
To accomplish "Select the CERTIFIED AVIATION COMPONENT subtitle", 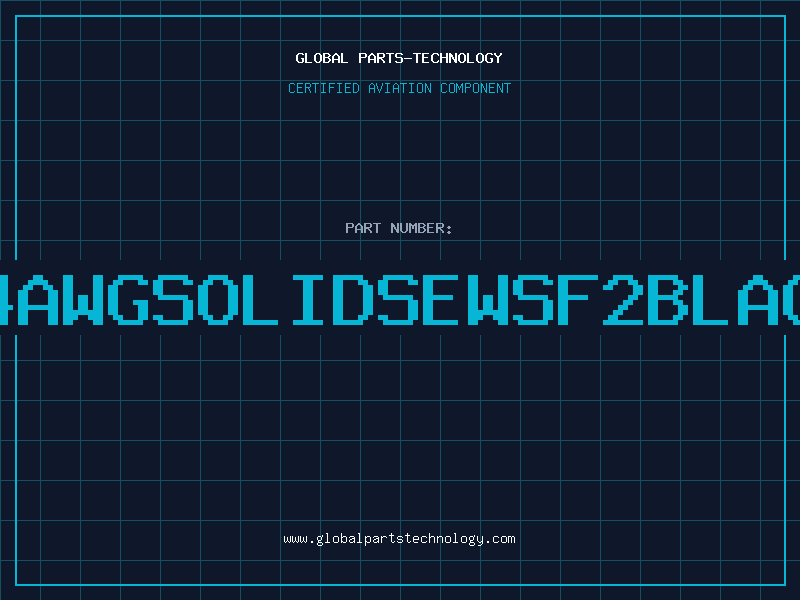I will pyautogui.click(x=399, y=88).
